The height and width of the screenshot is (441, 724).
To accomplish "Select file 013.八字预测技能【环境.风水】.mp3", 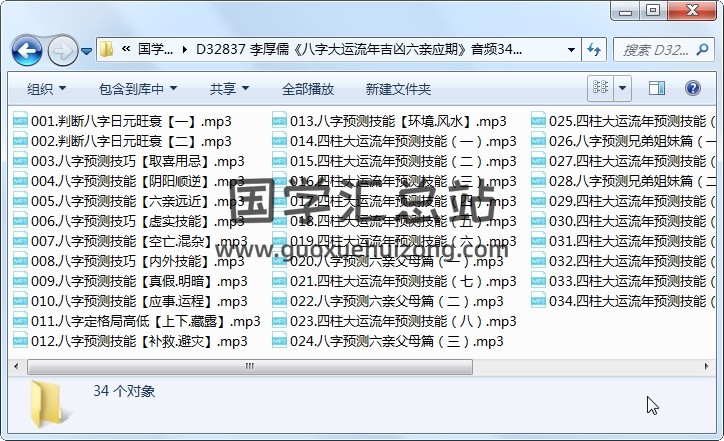I will point(397,121).
